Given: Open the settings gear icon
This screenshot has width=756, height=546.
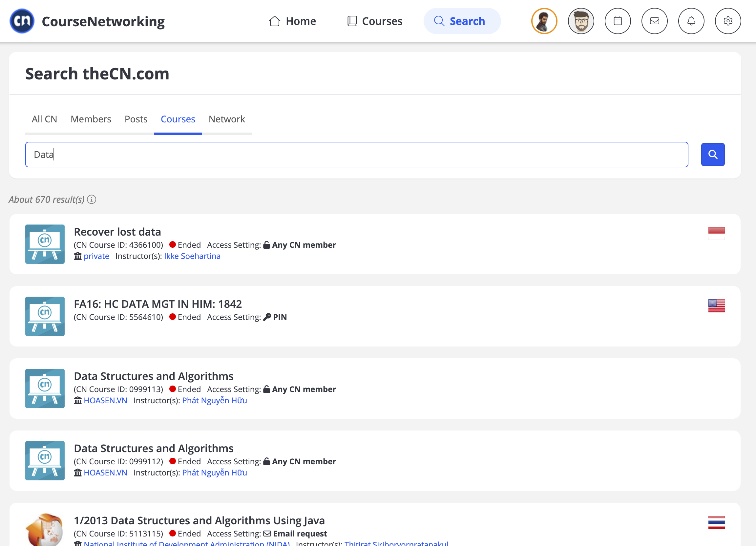Looking at the screenshot, I should point(728,21).
